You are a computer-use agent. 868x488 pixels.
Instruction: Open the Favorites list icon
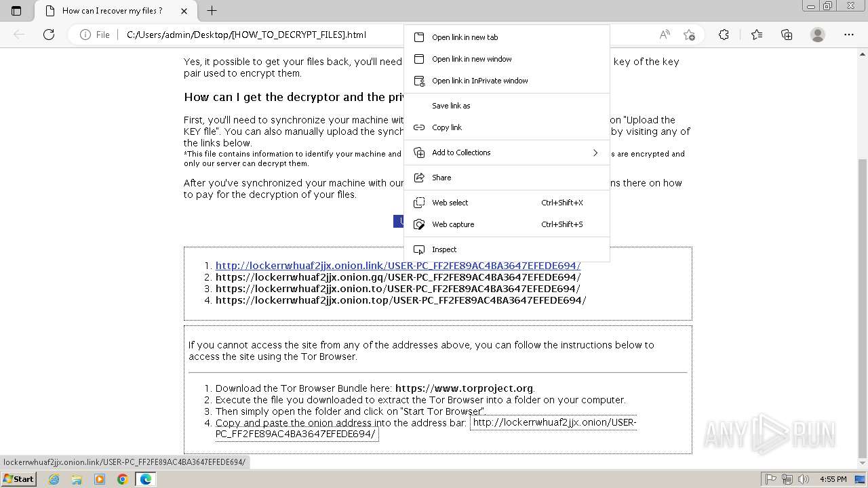[757, 35]
